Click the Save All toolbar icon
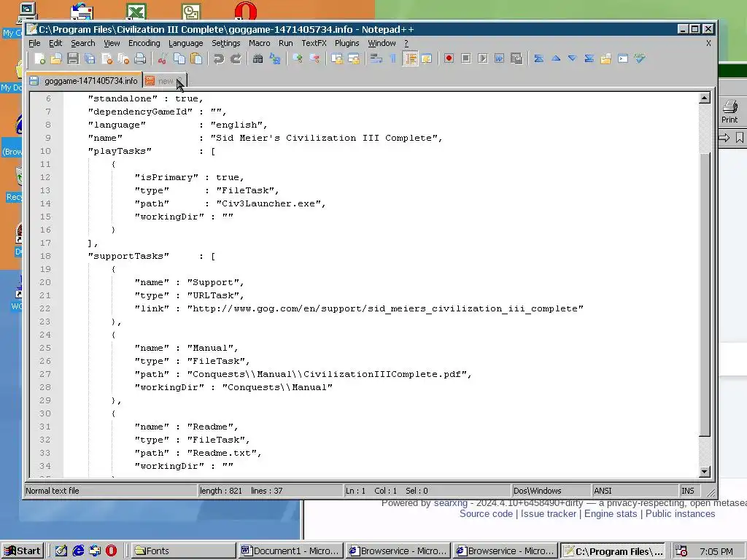Screen dimensions: 747x560 point(90,58)
